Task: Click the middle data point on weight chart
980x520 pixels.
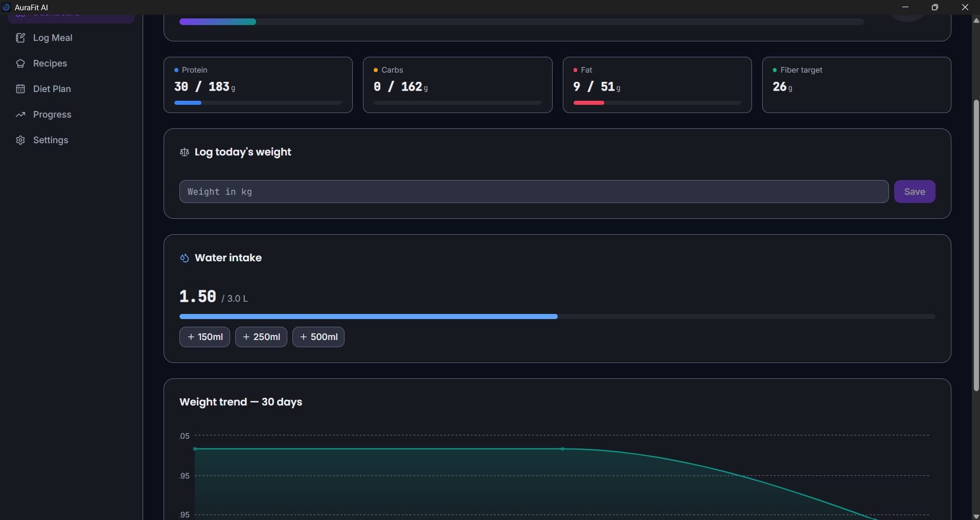Action: (x=562, y=449)
